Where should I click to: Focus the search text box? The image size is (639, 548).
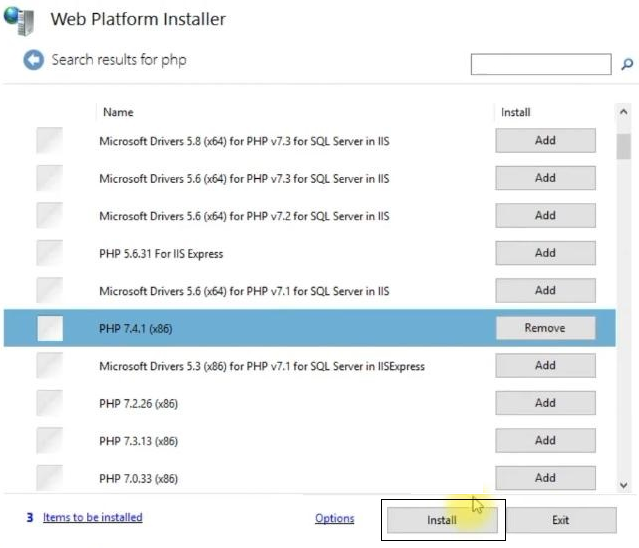(541, 64)
